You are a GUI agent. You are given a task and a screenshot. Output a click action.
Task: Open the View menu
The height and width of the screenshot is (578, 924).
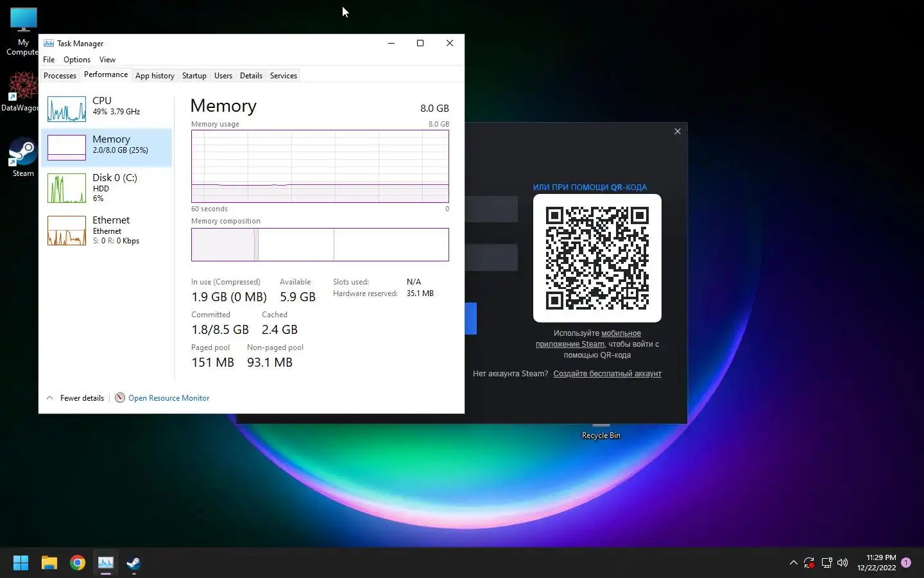pyautogui.click(x=107, y=60)
